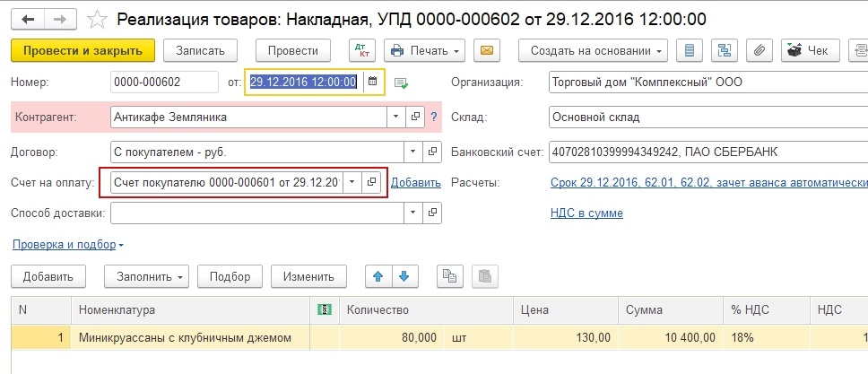This screenshot has width=868, height=374.
Task: Click Склад field Основной склад
Action: pos(708,117)
